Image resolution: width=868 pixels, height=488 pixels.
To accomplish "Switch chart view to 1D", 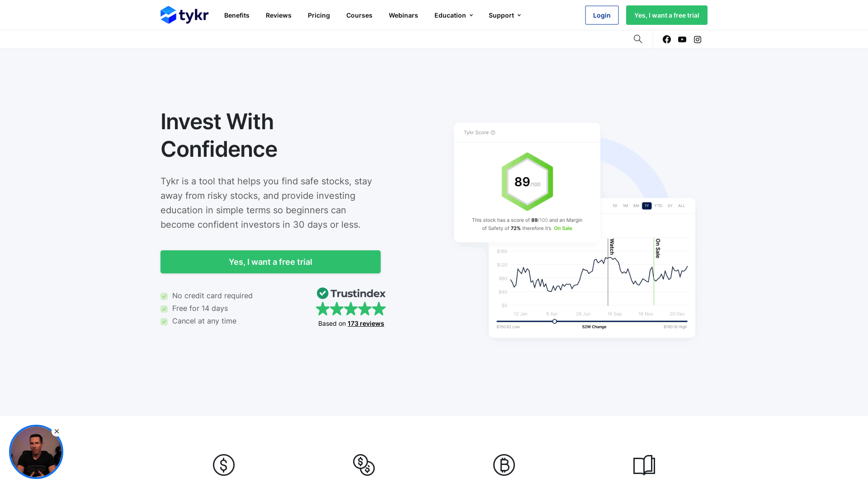I will 614,206.
